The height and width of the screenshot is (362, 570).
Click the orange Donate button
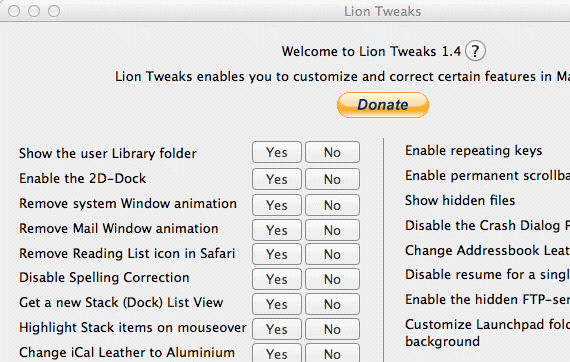(383, 105)
